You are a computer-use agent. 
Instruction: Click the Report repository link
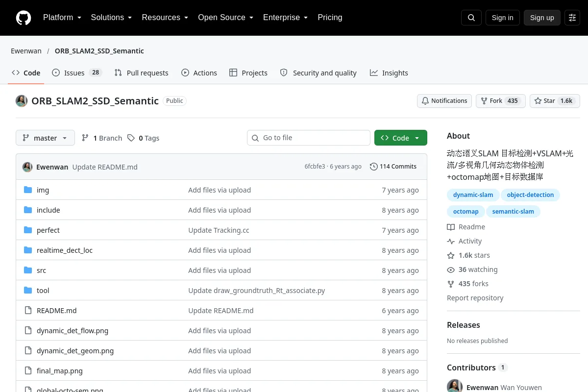(x=475, y=298)
